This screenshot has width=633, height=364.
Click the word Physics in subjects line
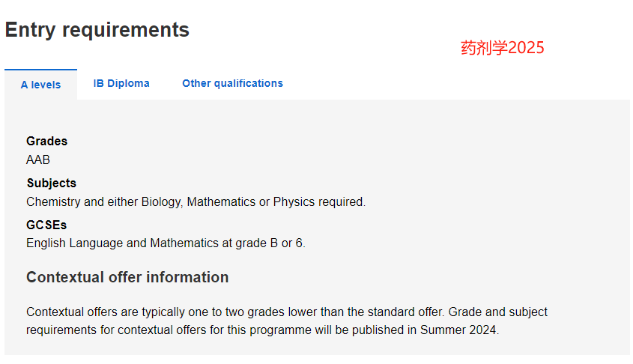pos(294,201)
